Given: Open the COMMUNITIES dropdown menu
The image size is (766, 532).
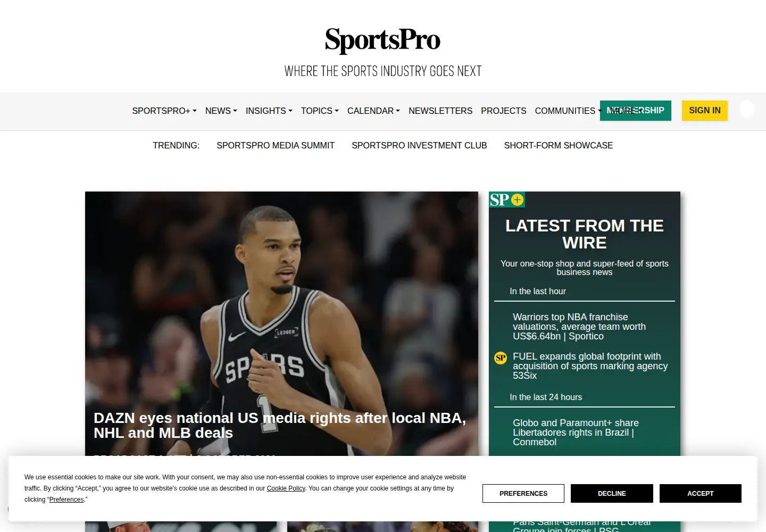Looking at the screenshot, I should pyautogui.click(x=567, y=111).
